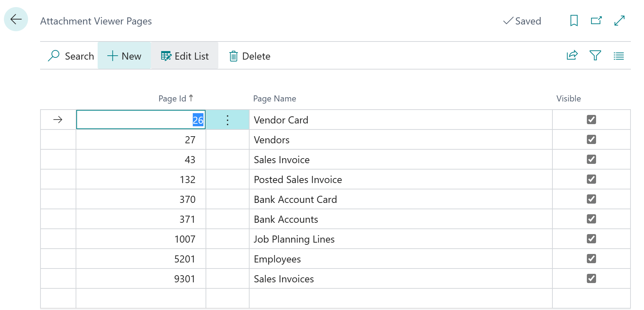The image size is (644, 310).
Task: Click New in the action bar
Action: [124, 56]
